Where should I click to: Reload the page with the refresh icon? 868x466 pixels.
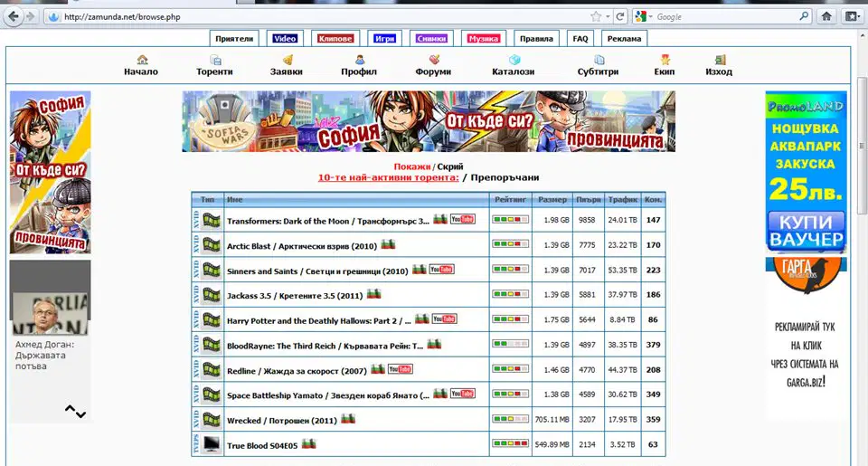click(620, 16)
